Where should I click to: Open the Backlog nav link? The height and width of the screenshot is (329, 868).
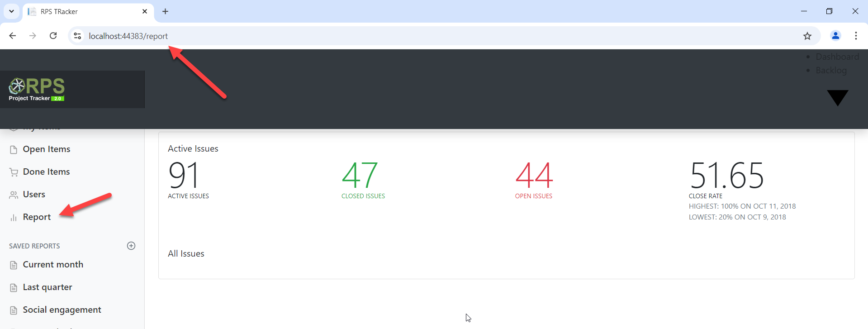831,70
